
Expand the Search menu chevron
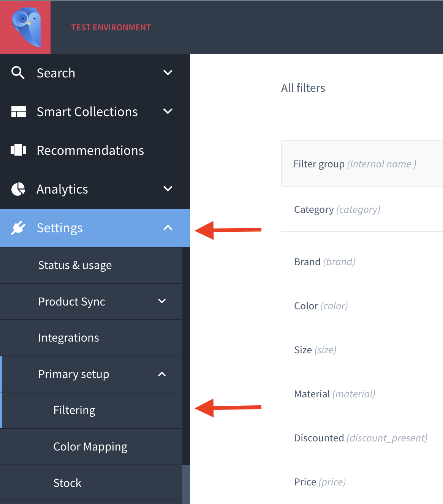pos(168,72)
